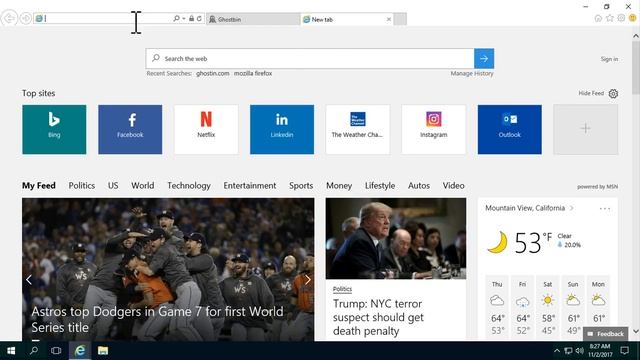
Task: Open the Action Center notifications icon
Action: [x=624, y=351]
